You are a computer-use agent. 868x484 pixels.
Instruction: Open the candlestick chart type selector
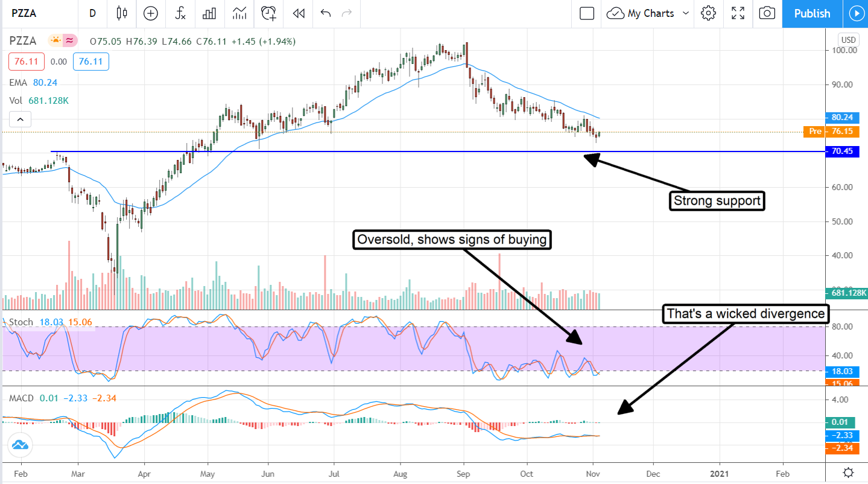122,13
